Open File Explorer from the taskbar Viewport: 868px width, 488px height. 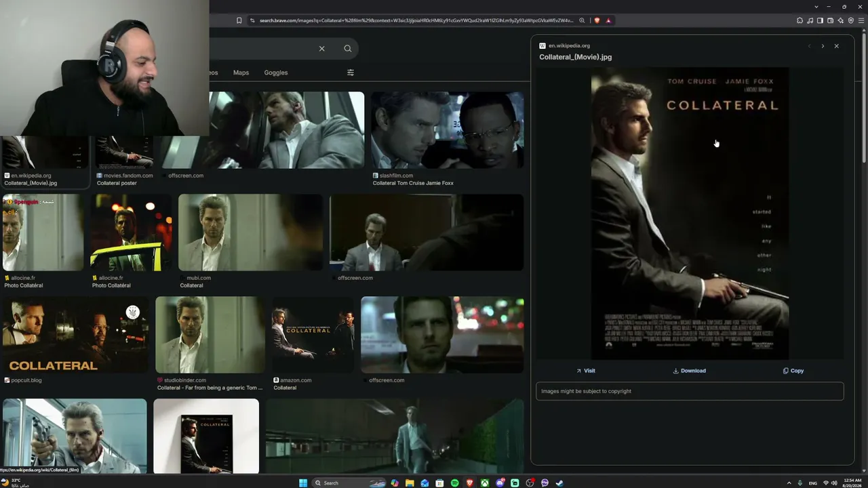click(410, 483)
